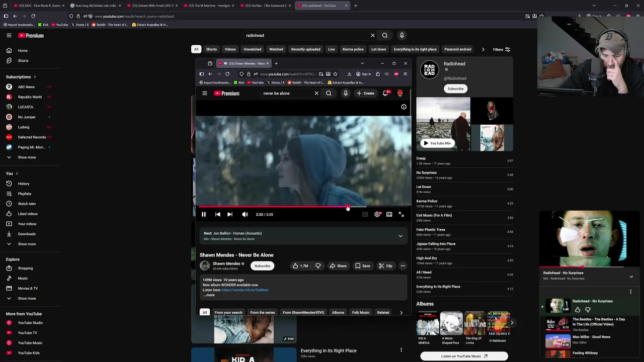The width and height of the screenshot is (644, 362).
Task: Open browser downloads arrow in front window
Action: point(349,74)
